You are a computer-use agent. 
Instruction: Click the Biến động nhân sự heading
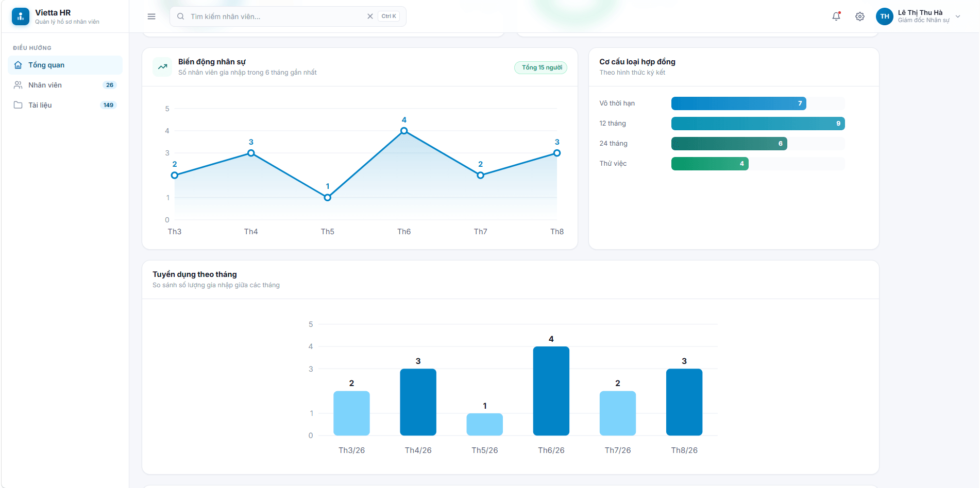pyautogui.click(x=212, y=62)
